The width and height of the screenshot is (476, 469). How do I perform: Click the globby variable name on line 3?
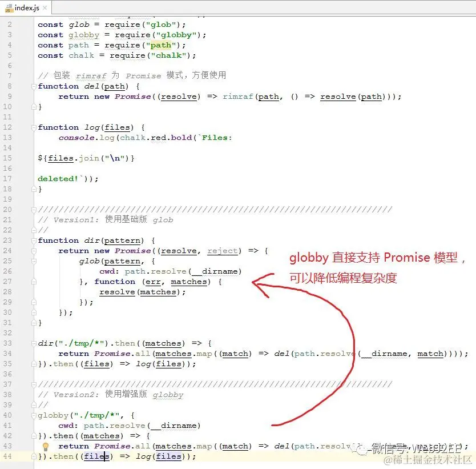(84, 35)
